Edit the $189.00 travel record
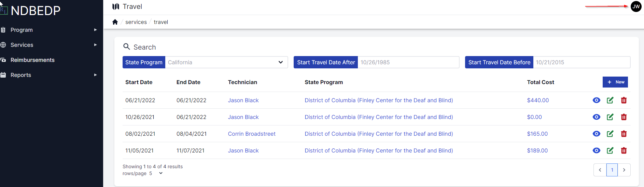Viewport: 644px width, 187px height. point(610,150)
